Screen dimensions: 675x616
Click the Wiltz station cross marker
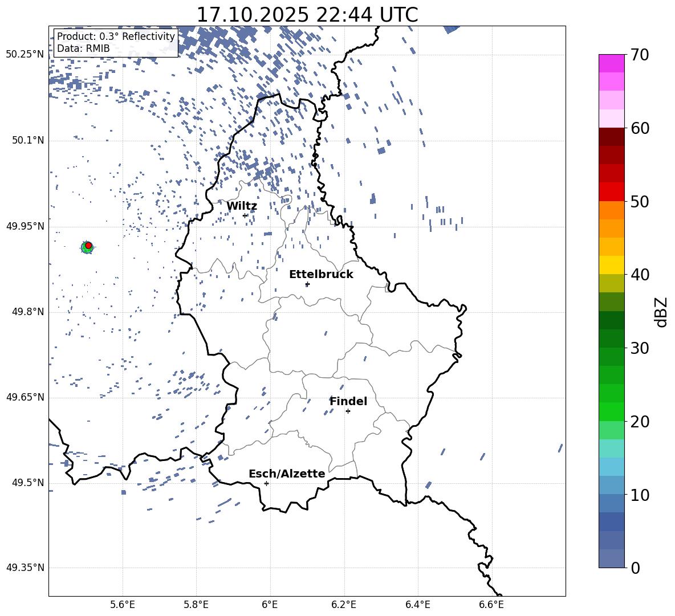(x=245, y=215)
